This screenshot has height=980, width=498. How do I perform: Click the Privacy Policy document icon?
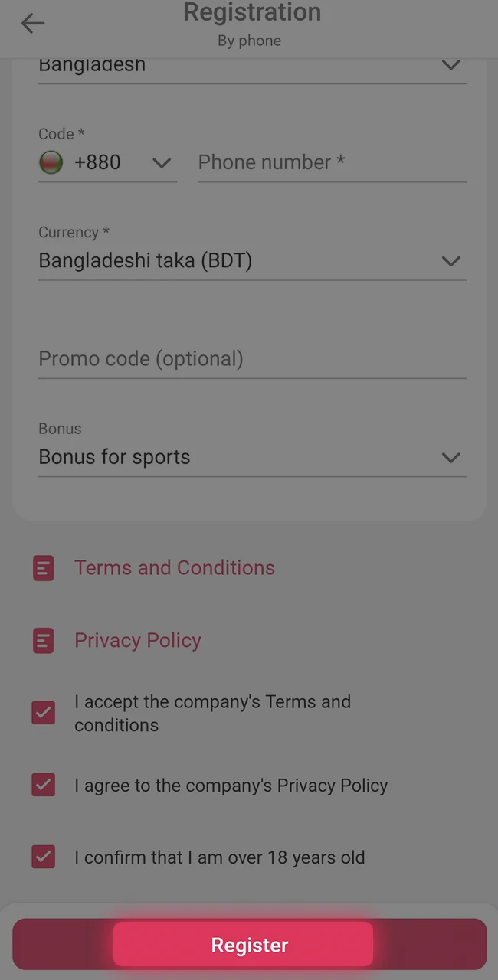[x=43, y=641]
